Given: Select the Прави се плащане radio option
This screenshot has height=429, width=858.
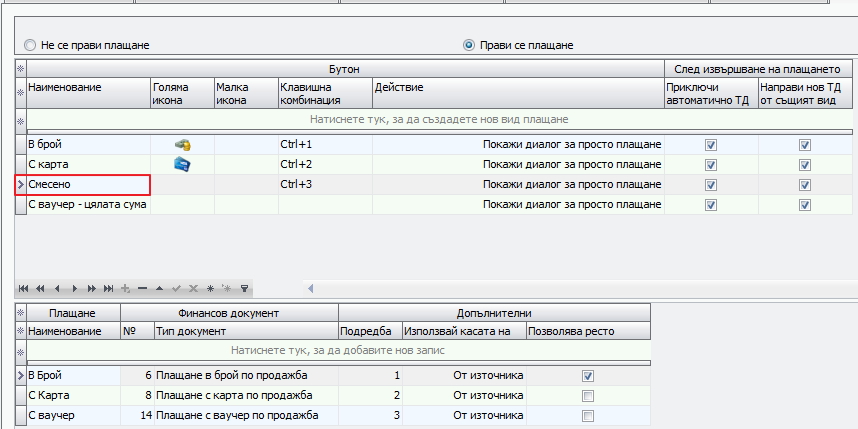Looking at the screenshot, I should click(x=469, y=45).
